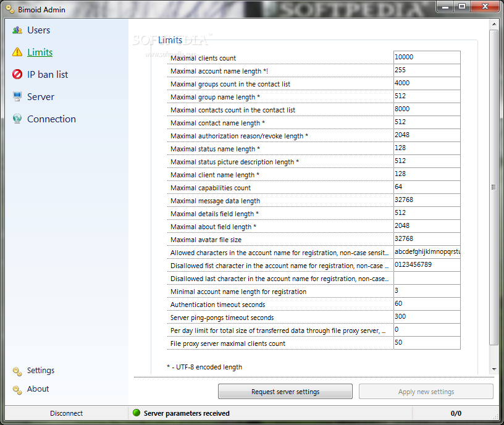Edit Maximal avatar file size value
The width and height of the screenshot is (504, 425).
tap(427, 239)
